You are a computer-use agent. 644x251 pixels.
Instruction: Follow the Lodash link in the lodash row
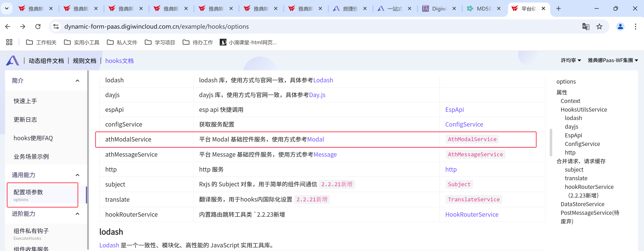coord(323,80)
